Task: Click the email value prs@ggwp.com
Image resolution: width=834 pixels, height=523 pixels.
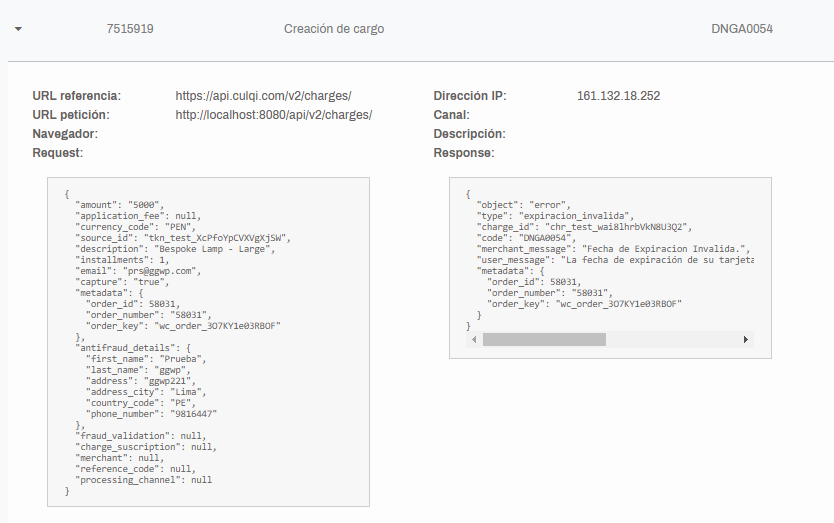Action: pyautogui.click(x=160, y=271)
